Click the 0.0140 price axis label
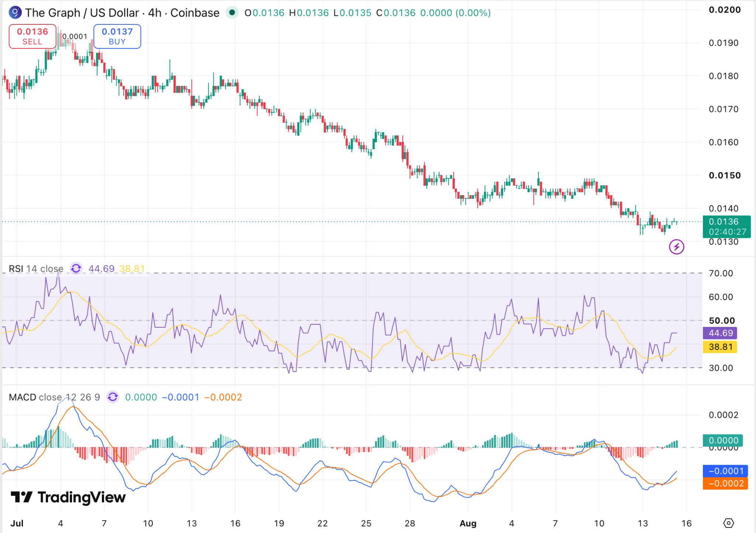 point(724,209)
